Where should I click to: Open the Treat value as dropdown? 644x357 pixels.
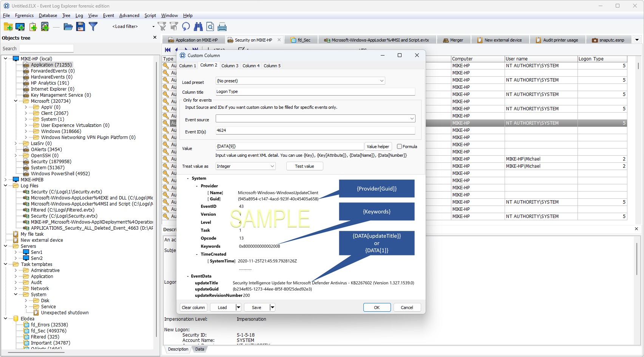click(272, 166)
